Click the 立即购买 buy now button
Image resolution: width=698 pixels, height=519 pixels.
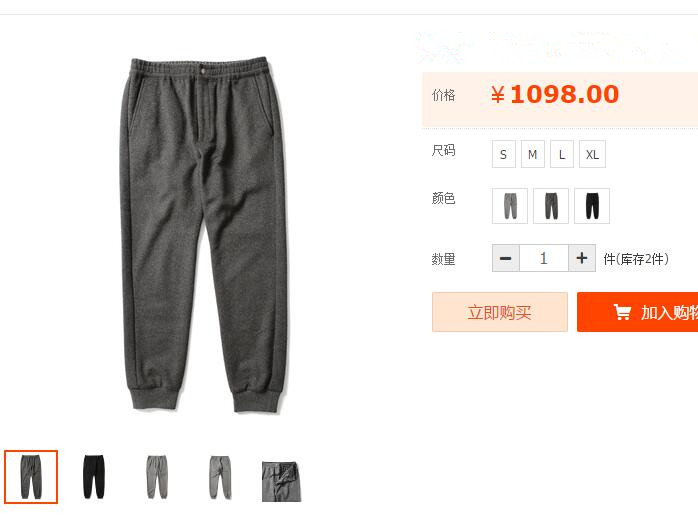499,312
